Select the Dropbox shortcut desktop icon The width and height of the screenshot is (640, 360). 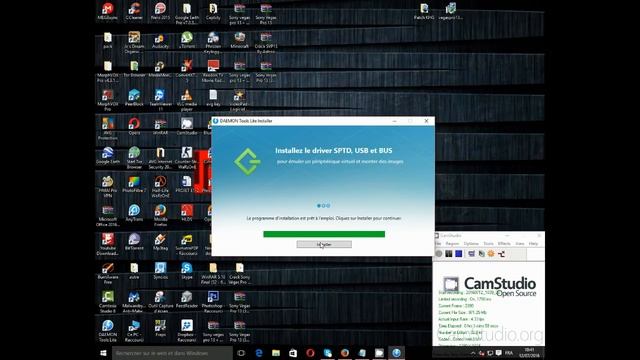(x=187, y=331)
